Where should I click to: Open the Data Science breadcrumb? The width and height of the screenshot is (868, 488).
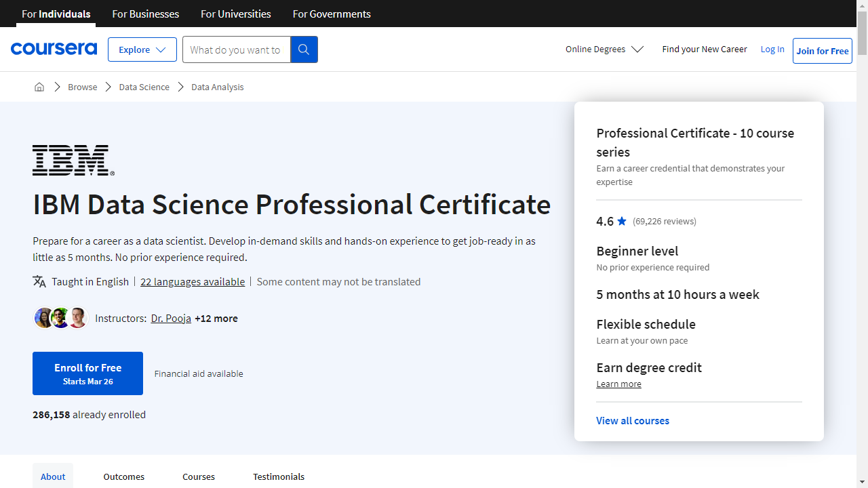point(144,87)
